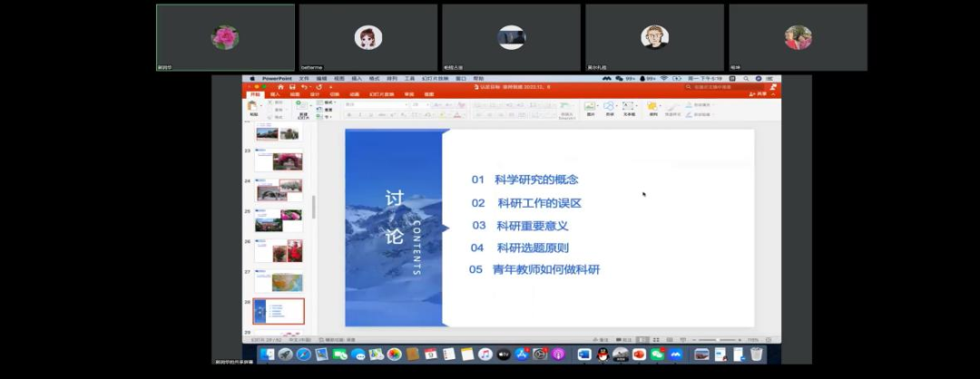This screenshot has height=379, width=980.
Task: Open Launchpad from the Dock
Action: tap(286, 355)
